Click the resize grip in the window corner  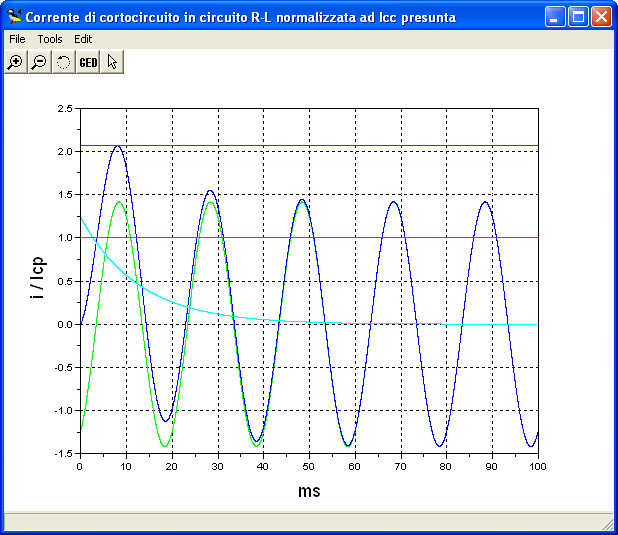608,525
